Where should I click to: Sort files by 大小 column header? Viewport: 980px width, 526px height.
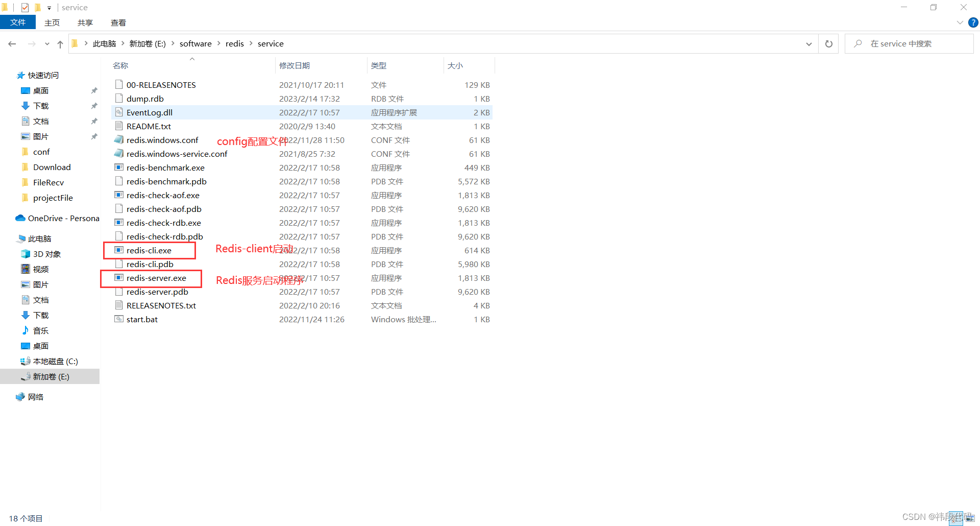(455, 65)
